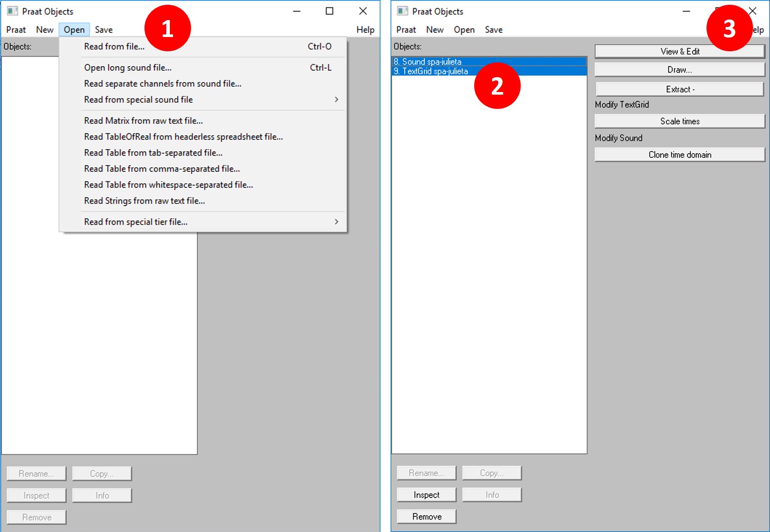
Task: Open New menu in left window
Action: (45, 30)
